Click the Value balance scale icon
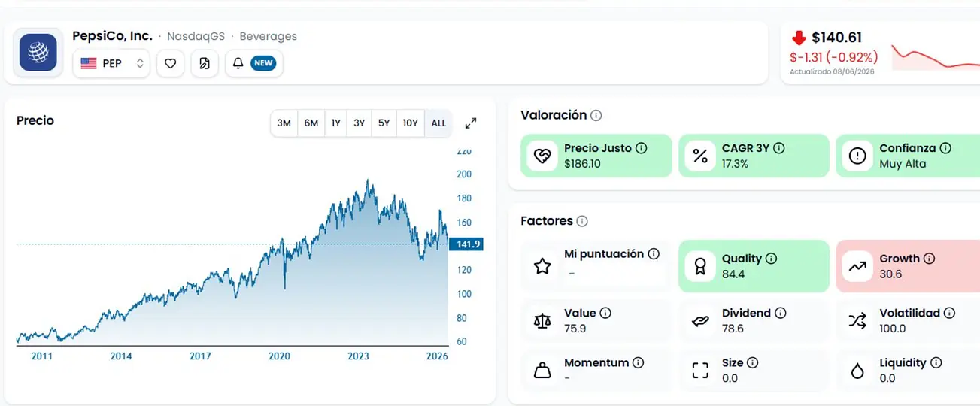The height and width of the screenshot is (406, 980). pos(542,321)
